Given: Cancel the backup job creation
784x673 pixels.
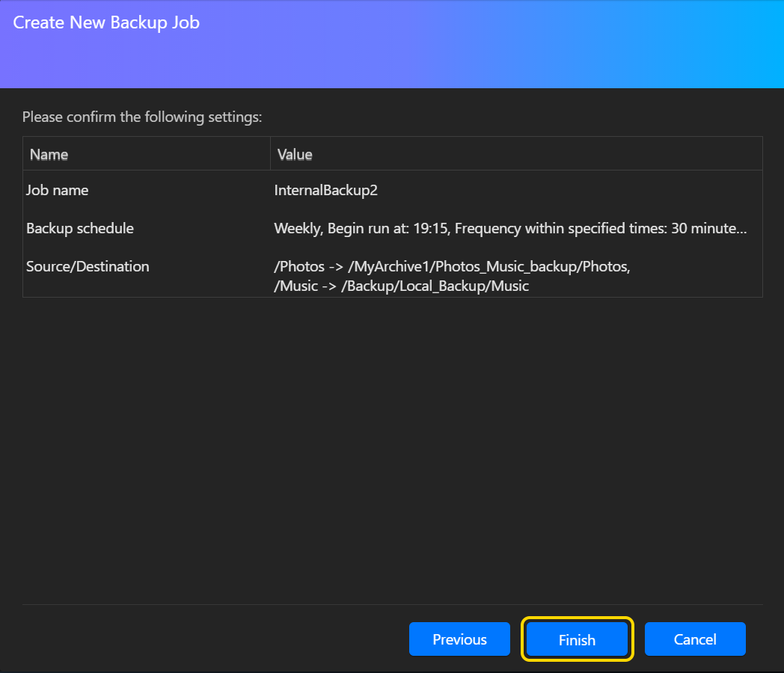Looking at the screenshot, I should 695,639.
